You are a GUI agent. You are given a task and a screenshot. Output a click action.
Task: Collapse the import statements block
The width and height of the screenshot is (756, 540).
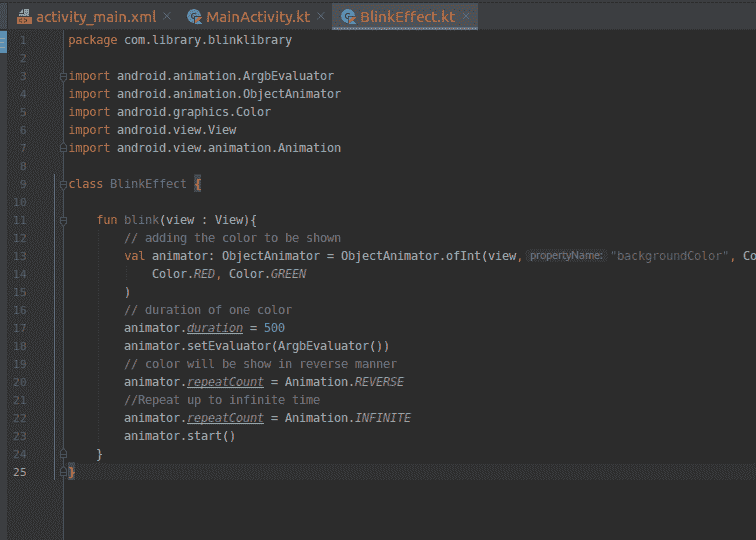[x=63, y=76]
